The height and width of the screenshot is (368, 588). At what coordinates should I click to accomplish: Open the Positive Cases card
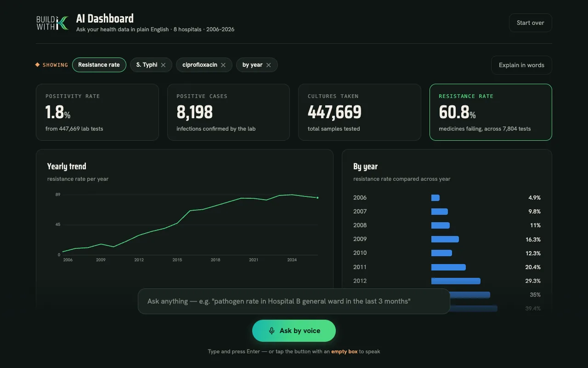click(228, 112)
